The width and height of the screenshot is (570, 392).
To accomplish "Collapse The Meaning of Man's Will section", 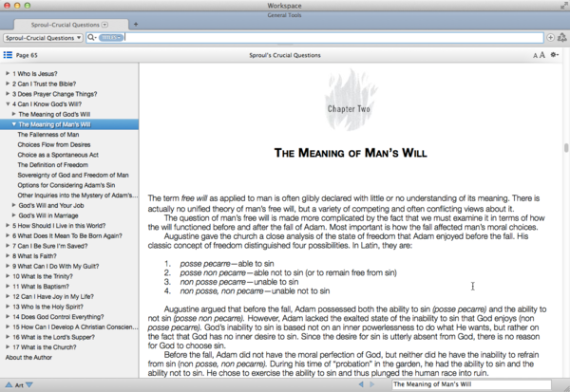I will 14,124.
